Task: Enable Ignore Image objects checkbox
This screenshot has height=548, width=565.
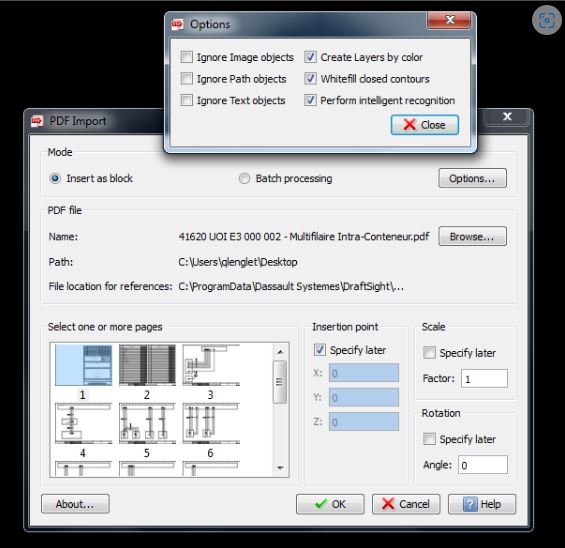Action: pyautogui.click(x=187, y=57)
